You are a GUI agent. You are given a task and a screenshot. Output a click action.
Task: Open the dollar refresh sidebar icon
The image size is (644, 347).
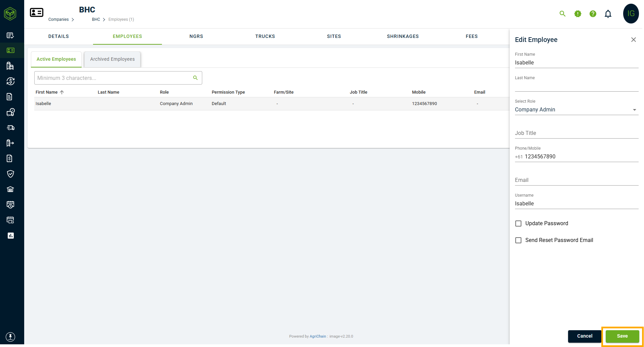click(x=10, y=81)
